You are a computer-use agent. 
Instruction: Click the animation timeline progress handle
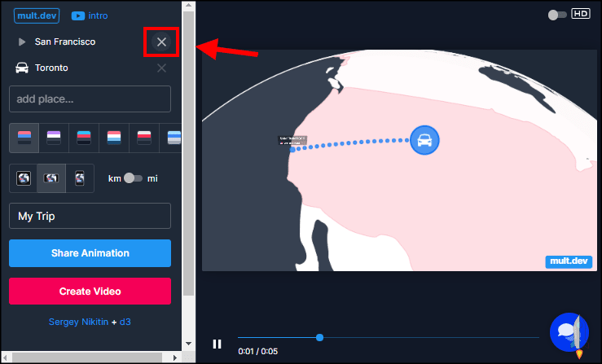click(x=319, y=337)
